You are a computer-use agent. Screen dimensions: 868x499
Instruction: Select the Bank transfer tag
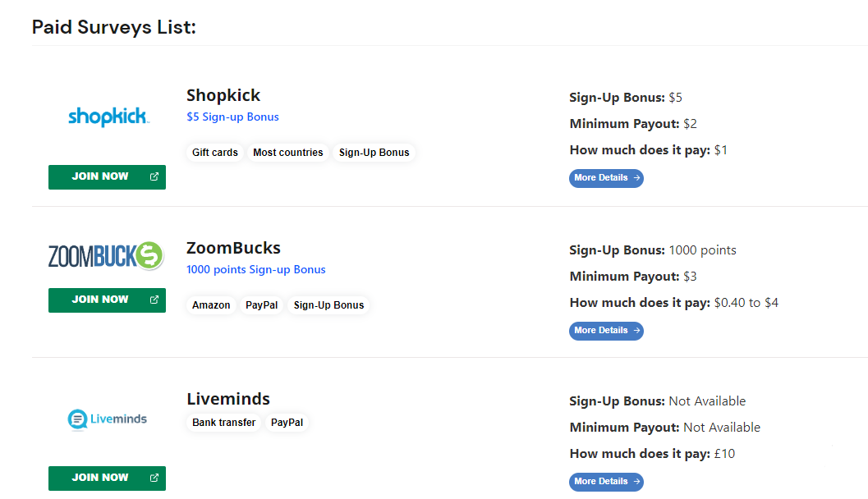pos(223,423)
